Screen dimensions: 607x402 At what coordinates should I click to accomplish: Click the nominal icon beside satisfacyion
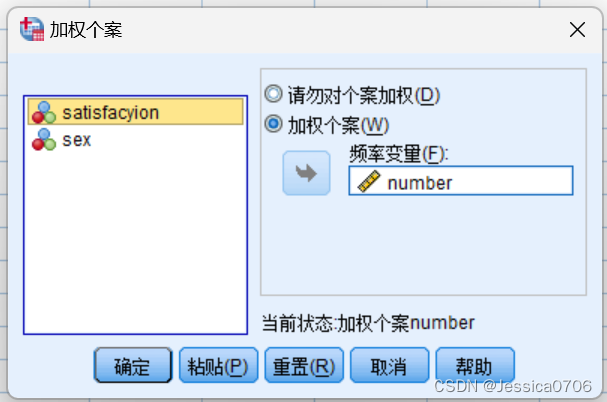point(44,112)
